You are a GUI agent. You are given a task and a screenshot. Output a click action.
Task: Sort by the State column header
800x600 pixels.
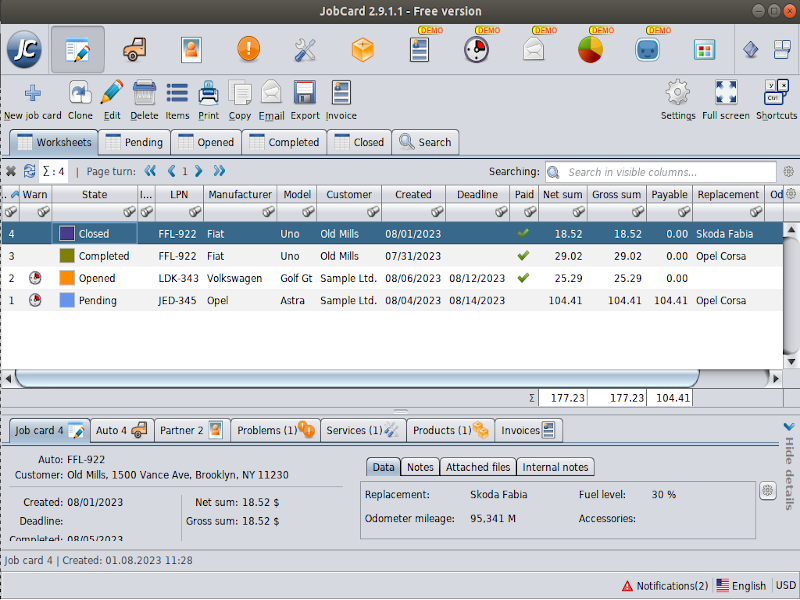[x=94, y=194]
